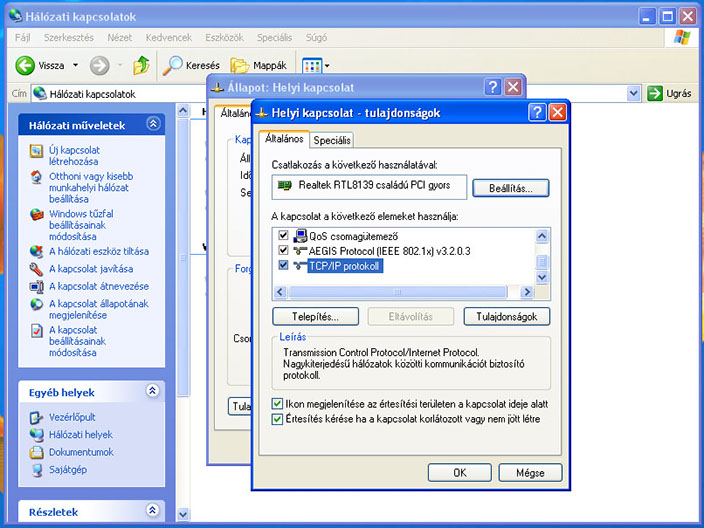Viewport: 704px width, 528px height.
Task: Switch to the Speciális tab in dialog
Action: (332, 141)
